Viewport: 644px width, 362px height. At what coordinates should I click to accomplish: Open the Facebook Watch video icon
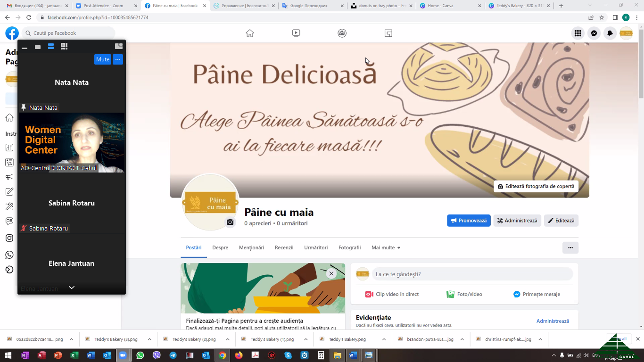tap(296, 33)
